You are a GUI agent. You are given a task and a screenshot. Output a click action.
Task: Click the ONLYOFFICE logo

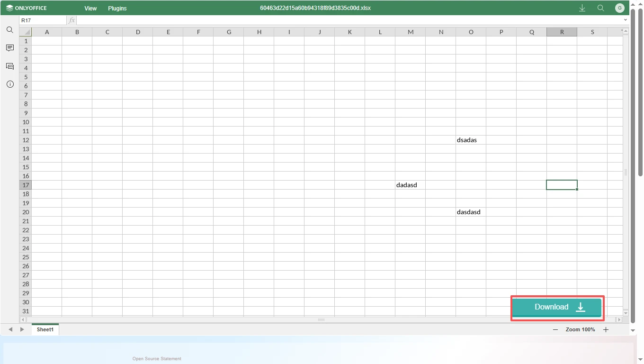click(27, 8)
